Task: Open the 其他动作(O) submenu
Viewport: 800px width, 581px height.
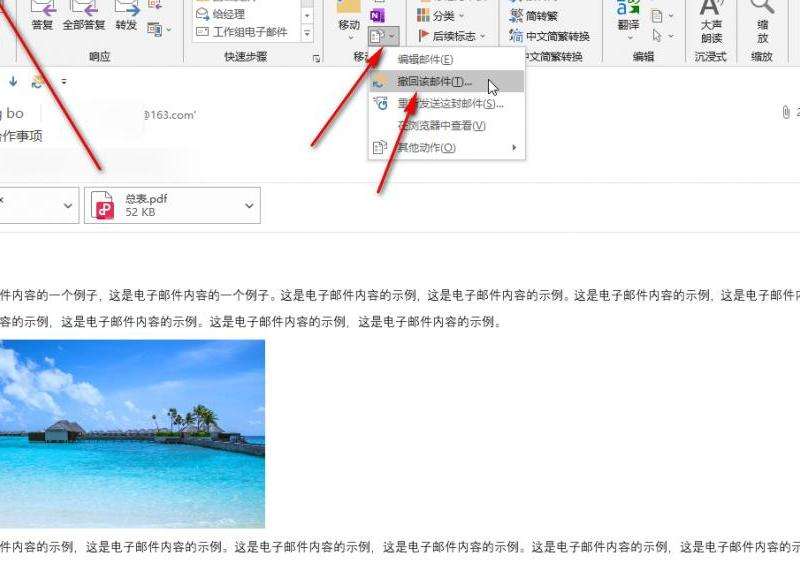Action: pos(446,147)
